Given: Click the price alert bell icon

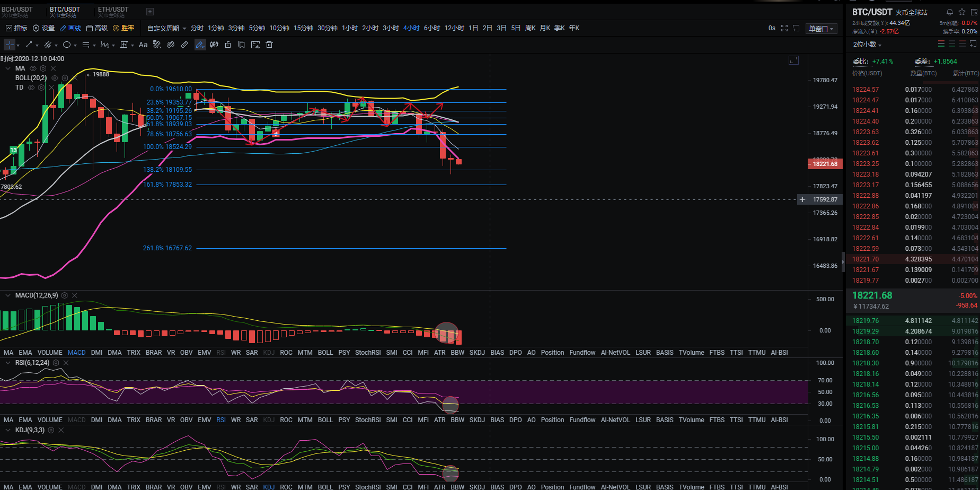Looking at the screenshot, I should coord(949,12).
